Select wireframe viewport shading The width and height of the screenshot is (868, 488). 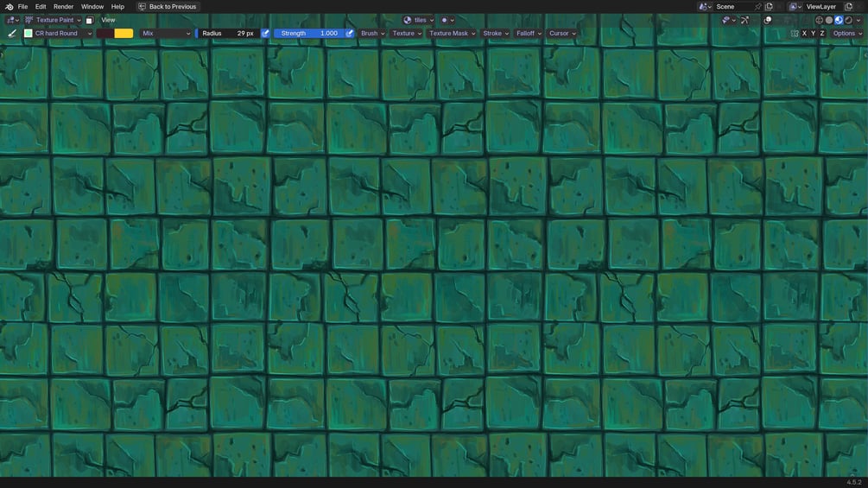(820, 20)
